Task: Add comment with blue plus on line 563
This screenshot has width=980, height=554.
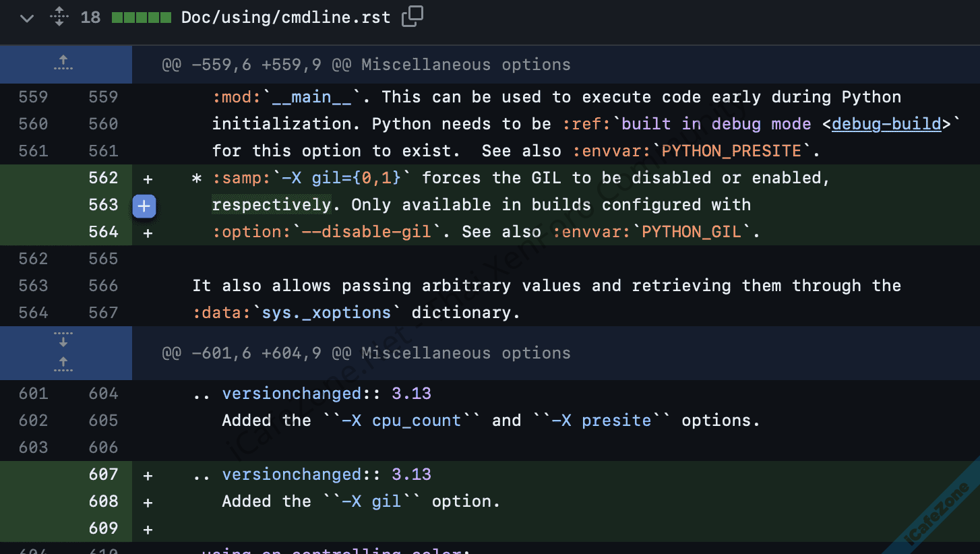Action: [144, 206]
